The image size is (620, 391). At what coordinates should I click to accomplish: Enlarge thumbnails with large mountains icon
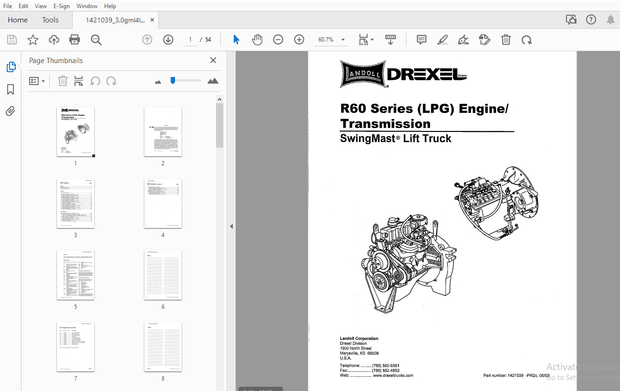213,81
